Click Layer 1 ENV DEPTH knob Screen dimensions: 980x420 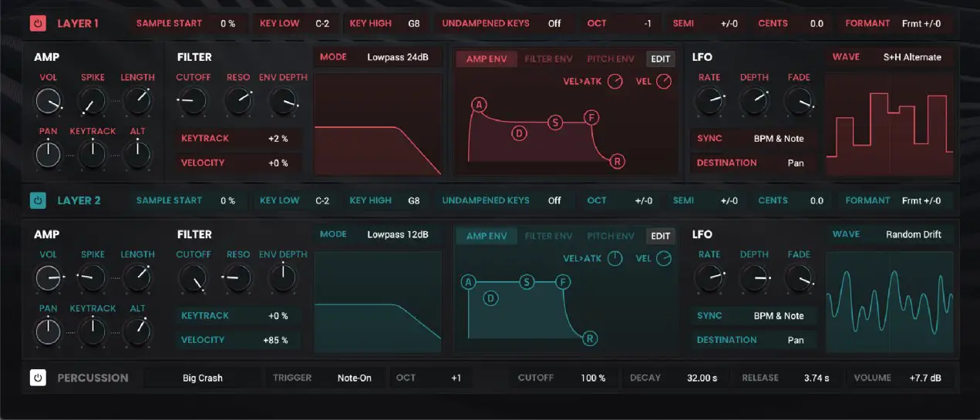pyautogui.click(x=283, y=100)
